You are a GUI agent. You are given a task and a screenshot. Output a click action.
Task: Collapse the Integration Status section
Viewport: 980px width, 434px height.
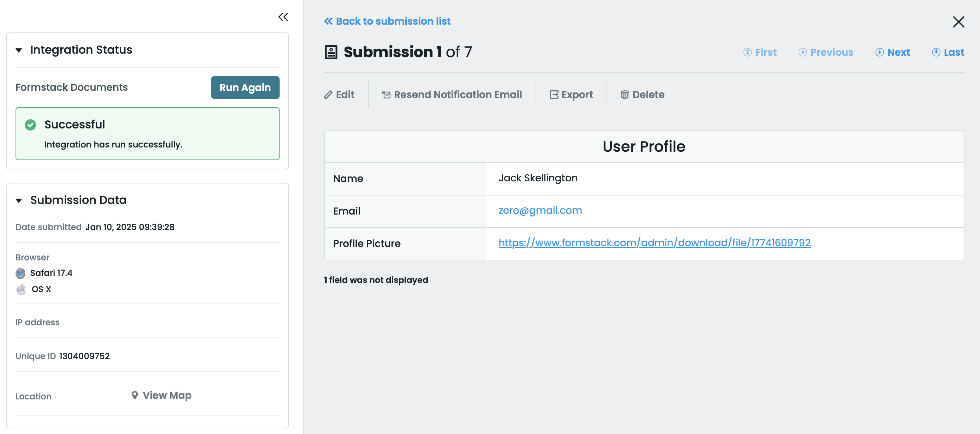(x=19, y=50)
